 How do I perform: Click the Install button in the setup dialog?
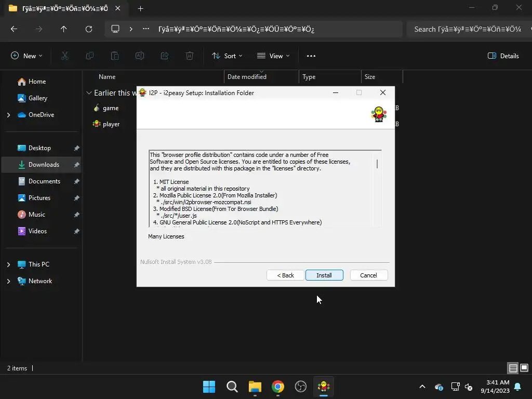pos(324,275)
